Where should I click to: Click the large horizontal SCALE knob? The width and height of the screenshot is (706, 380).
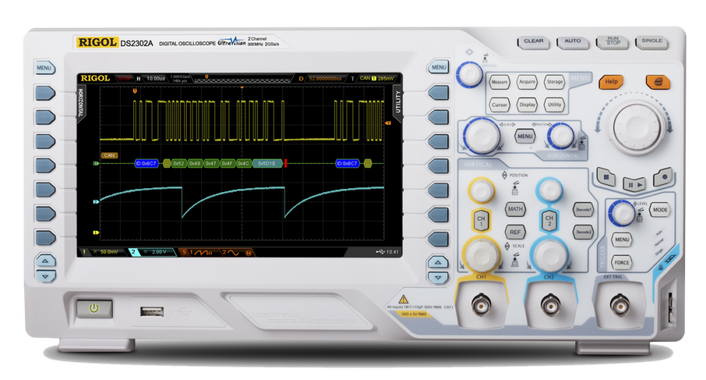pos(482,136)
